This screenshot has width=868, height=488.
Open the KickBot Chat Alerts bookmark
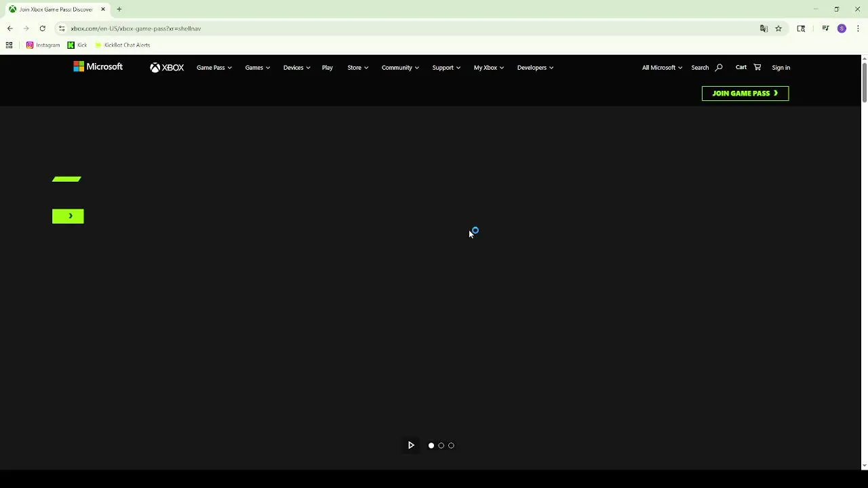click(122, 45)
